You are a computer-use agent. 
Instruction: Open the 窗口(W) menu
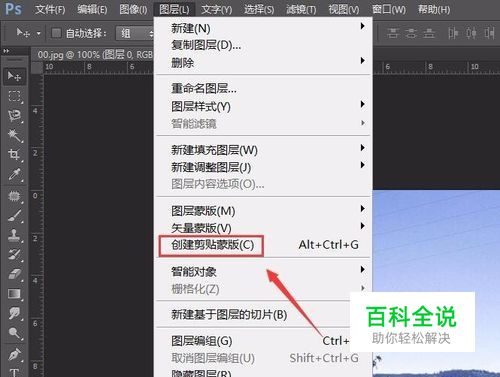pos(389,10)
